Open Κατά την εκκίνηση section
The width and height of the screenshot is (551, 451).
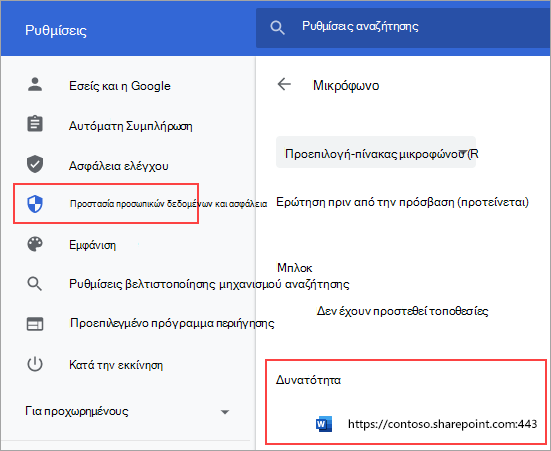(116, 365)
